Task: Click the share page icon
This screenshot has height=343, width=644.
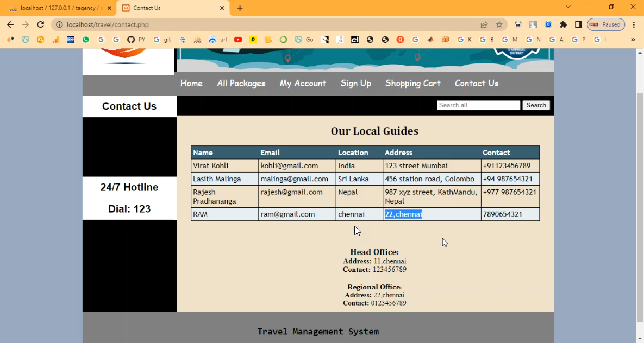Action: [x=484, y=24]
